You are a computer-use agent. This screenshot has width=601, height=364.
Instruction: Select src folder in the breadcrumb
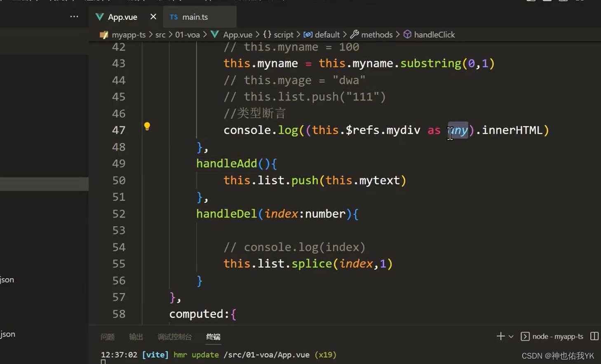pos(160,35)
